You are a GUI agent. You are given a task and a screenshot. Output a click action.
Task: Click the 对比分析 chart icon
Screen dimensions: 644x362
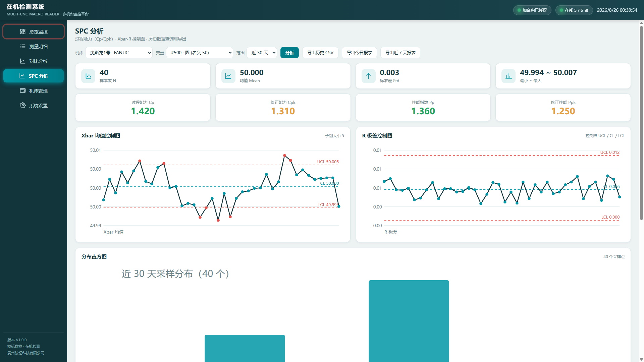point(23,61)
